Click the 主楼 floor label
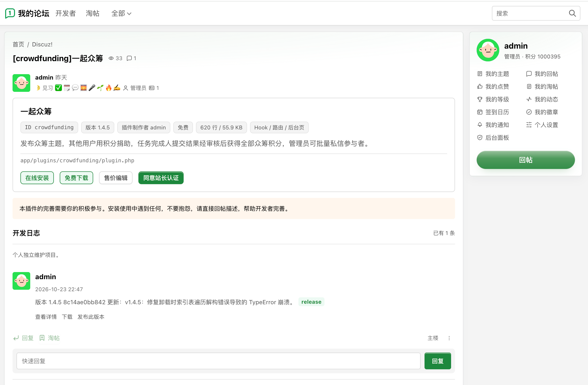 [433, 338]
